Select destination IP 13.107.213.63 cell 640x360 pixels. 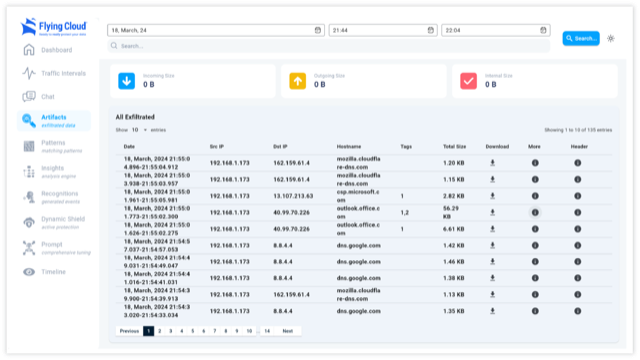293,196
